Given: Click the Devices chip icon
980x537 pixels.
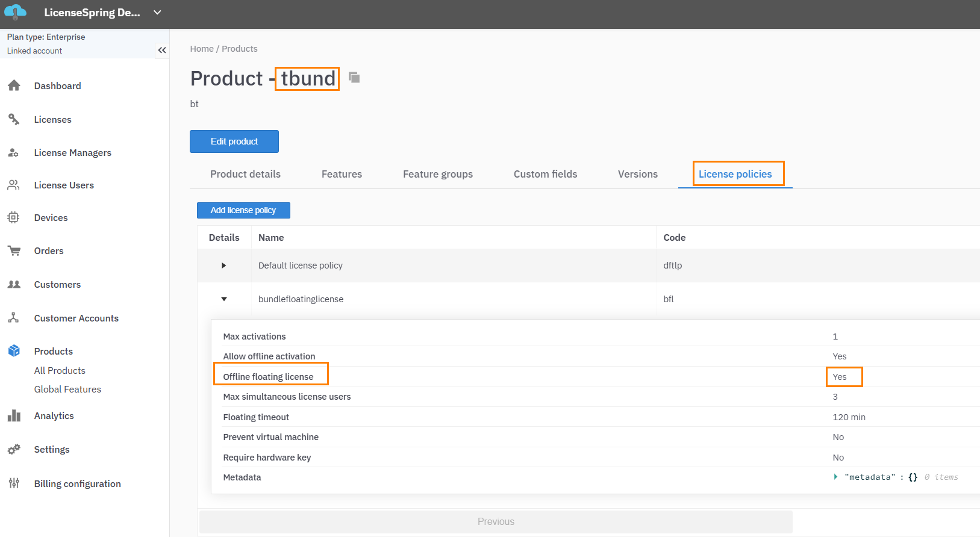Looking at the screenshot, I should point(14,217).
